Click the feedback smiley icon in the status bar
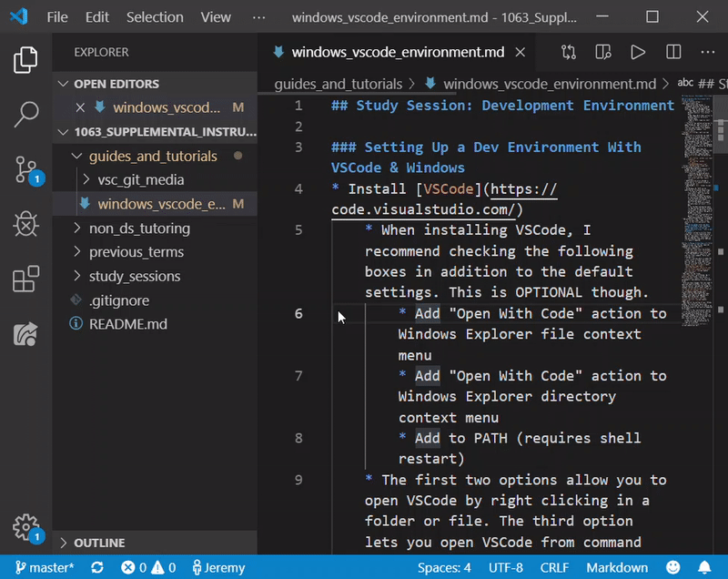Viewport: 728px width, 579px height. pos(673,567)
